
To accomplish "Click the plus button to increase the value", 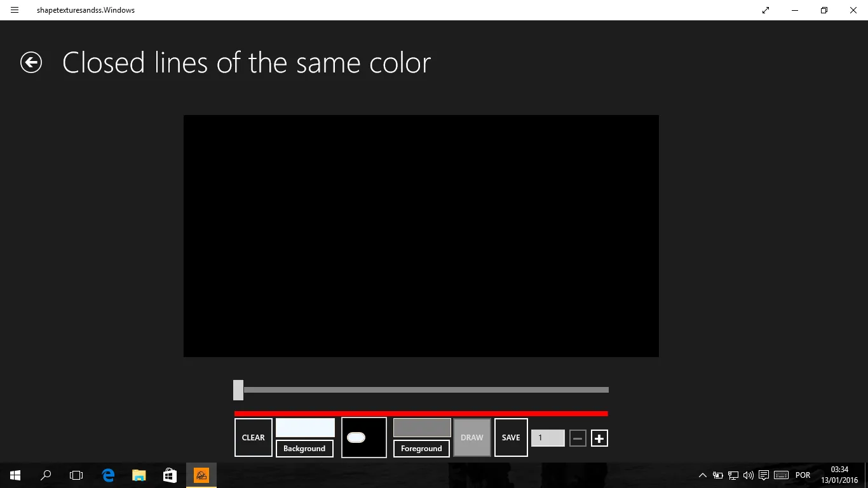I will [x=599, y=438].
